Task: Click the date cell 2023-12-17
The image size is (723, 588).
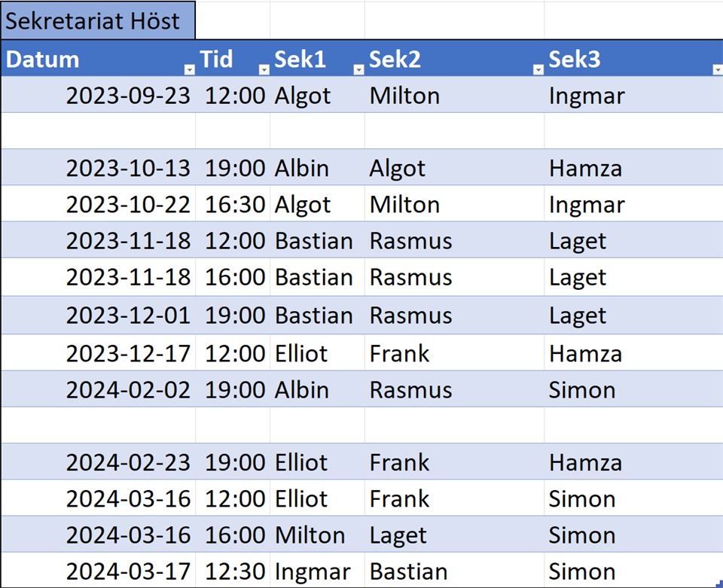Action: [x=128, y=353]
